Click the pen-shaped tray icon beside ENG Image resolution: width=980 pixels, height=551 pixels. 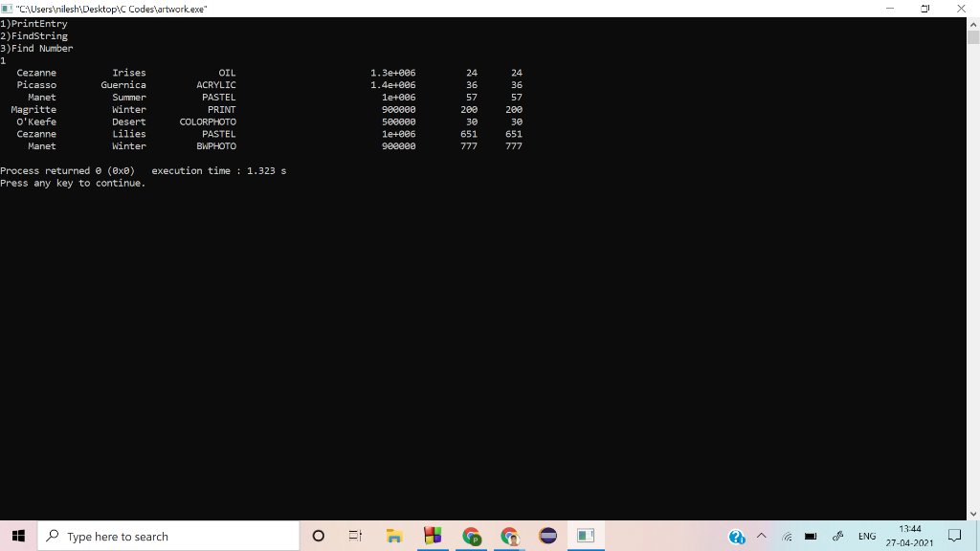click(838, 536)
